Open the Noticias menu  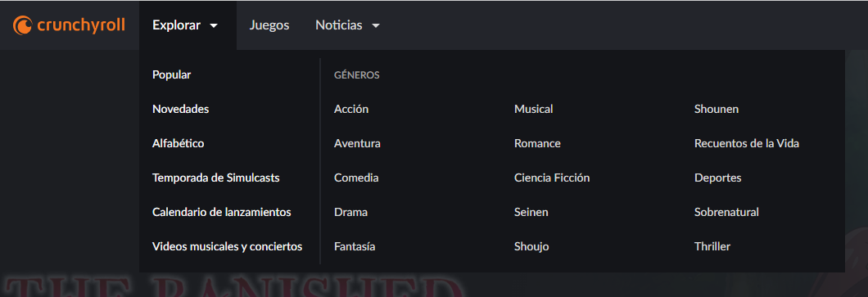[x=348, y=25]
